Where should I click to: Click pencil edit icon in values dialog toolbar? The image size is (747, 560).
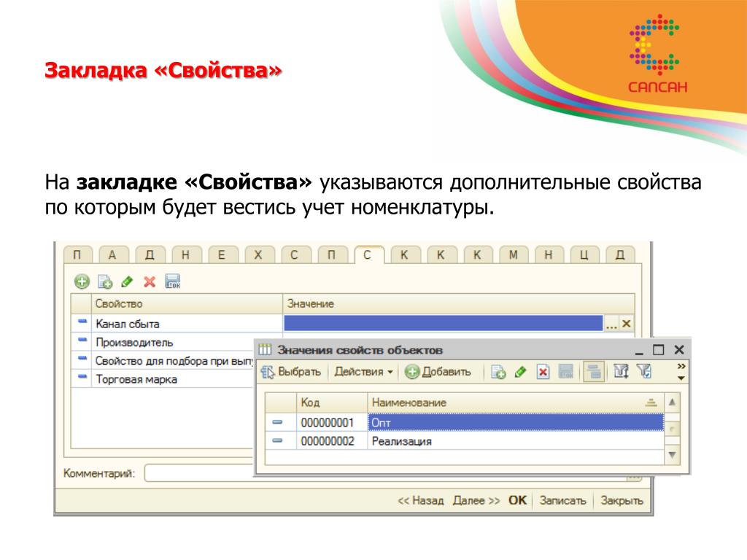pyautogui.click(x=521, y=372)
